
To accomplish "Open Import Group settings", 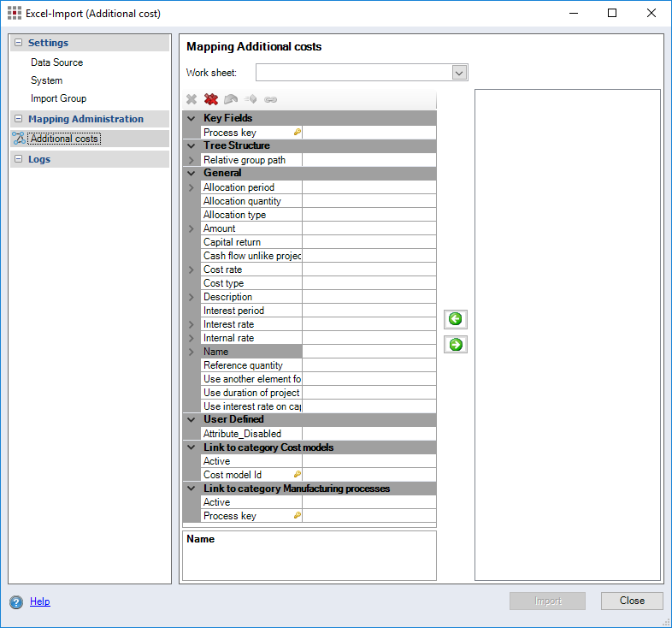I will point(58,98).
